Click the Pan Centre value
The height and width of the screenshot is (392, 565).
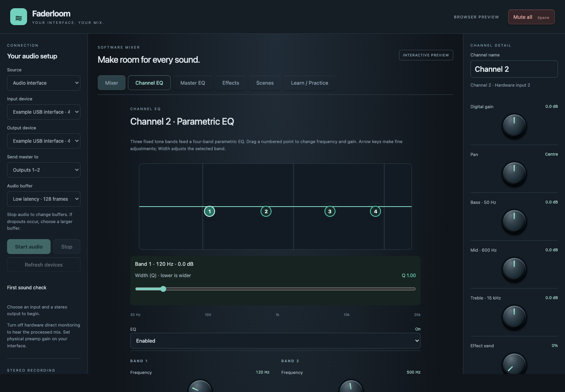(x=551, y=154)
